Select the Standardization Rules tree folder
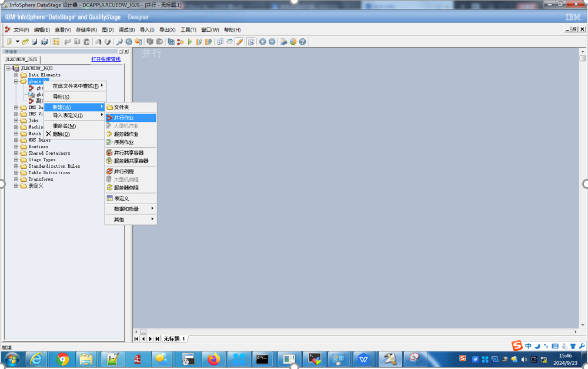Screen dimensions: 588x369 pos(54,167)
